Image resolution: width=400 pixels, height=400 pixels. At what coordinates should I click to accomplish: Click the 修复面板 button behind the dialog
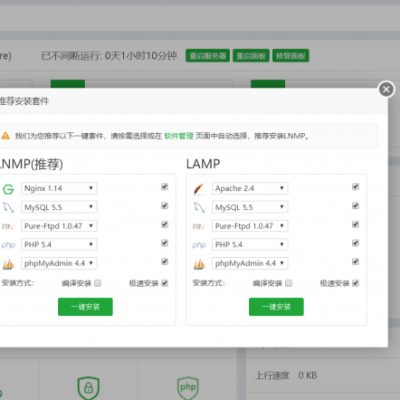click(291, 56)
